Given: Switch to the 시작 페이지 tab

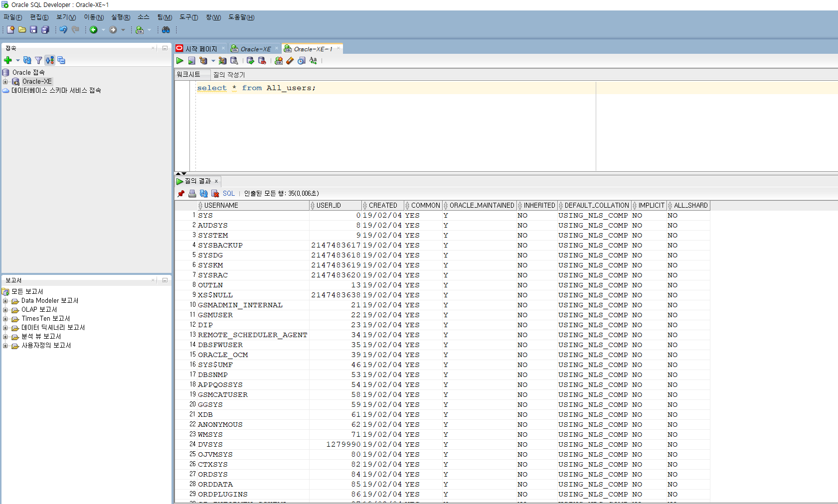Looking at the screenshot, I should coord(201,49).
